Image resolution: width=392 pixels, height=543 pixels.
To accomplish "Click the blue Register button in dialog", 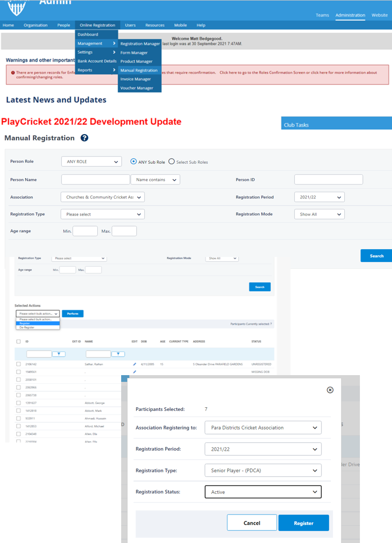I will pyautogui.click(x=303, y=523).
